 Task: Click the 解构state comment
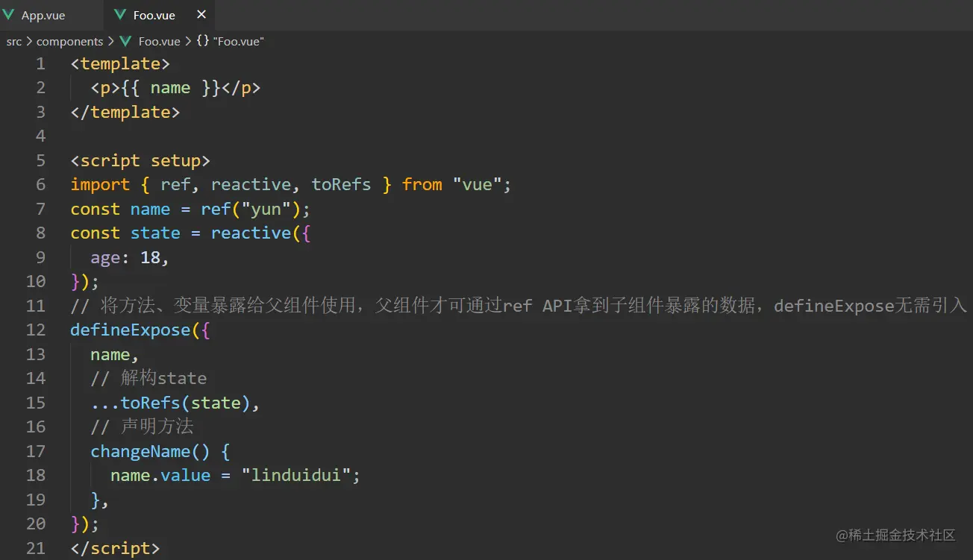(x=148, y=378)
